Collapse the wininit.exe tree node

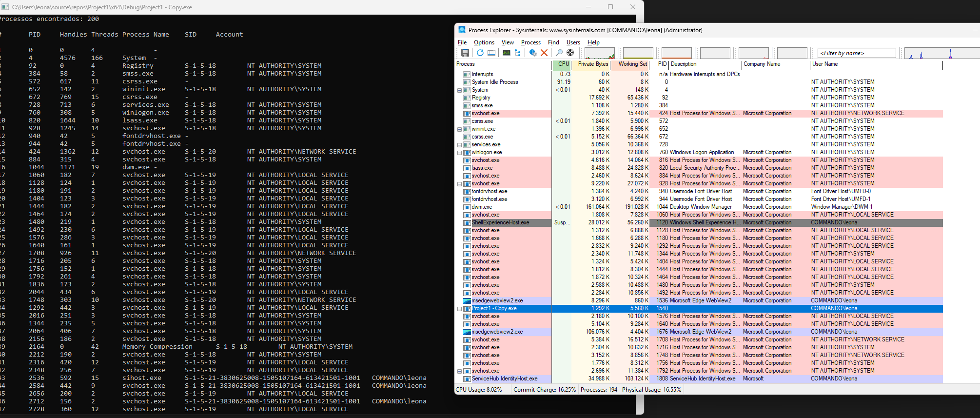click(459, 129)
